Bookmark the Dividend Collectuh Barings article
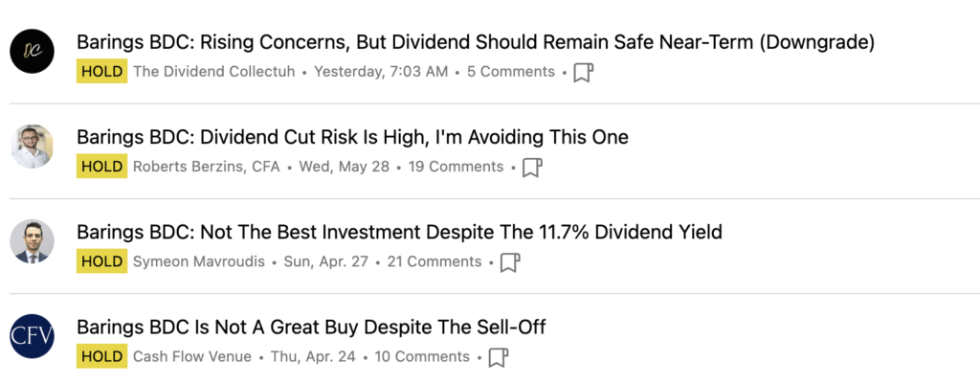Viewport: 980px width, 385px height. [583, 73]
